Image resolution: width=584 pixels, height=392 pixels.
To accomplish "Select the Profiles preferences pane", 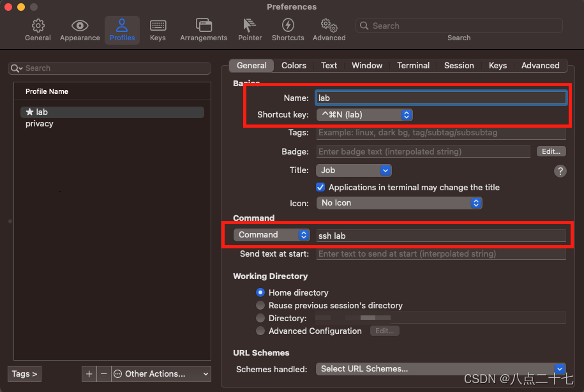I will click(122, 30).
